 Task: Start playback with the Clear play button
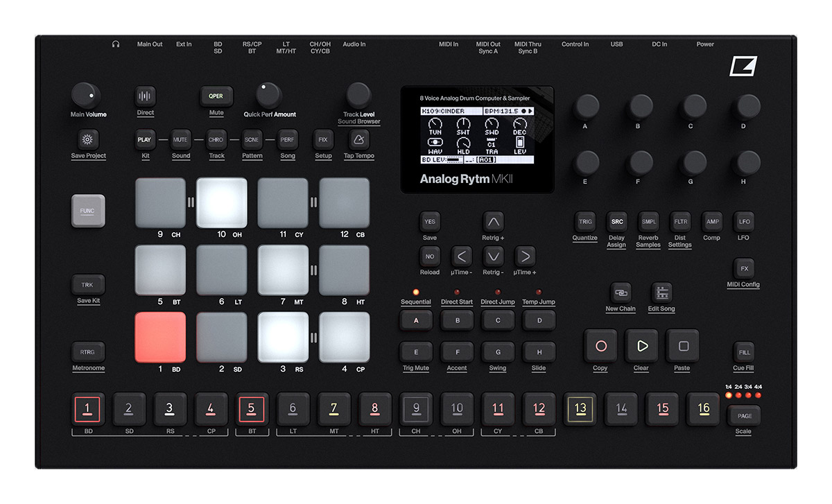(x=641, y=345)
